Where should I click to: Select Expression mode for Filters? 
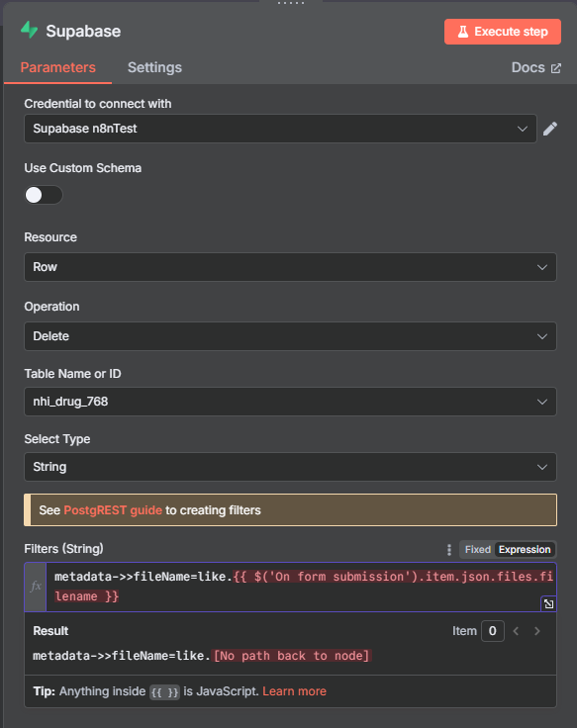coord(525,550)
